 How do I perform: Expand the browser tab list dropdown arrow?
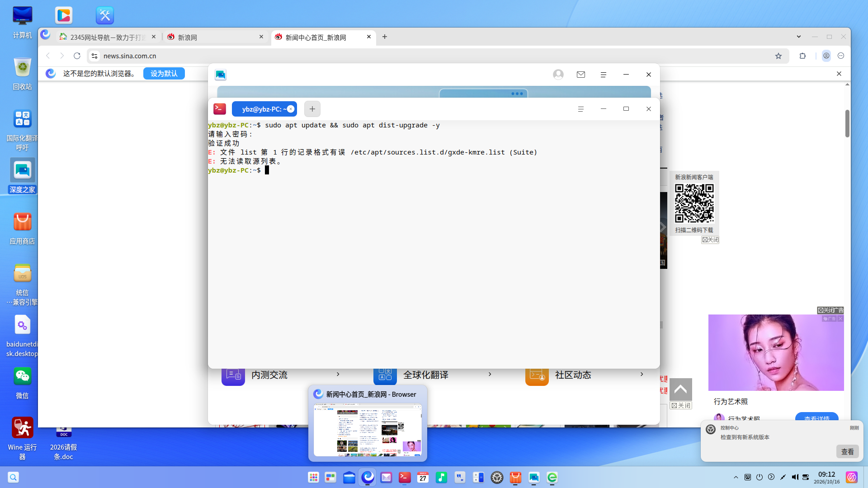pyautogui.click(x=799, y=37)
